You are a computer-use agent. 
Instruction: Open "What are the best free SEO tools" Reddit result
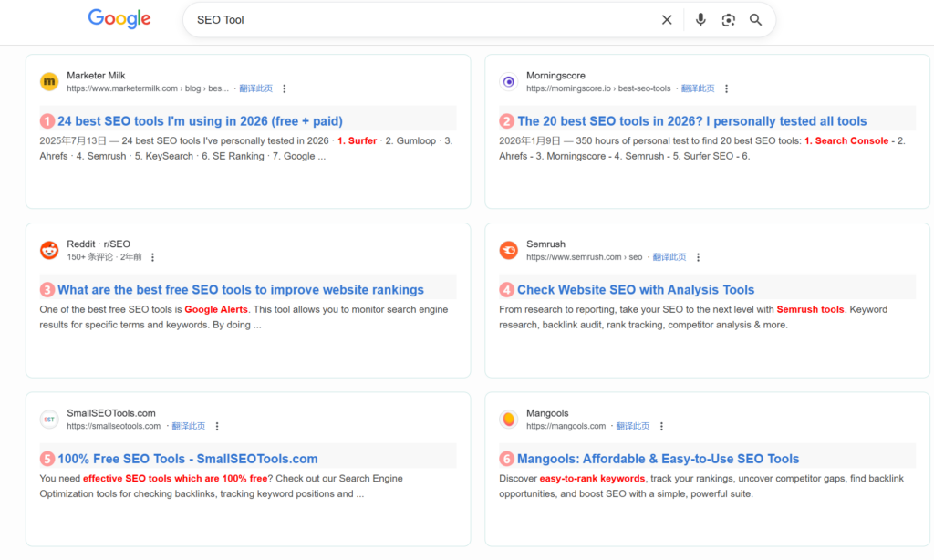pos(240,289)
